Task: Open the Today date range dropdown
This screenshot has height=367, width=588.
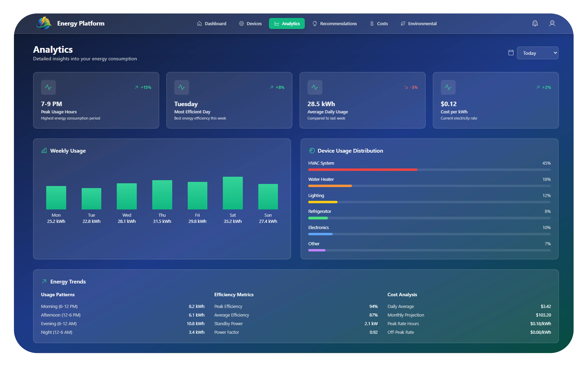Action: click(537, 53)
